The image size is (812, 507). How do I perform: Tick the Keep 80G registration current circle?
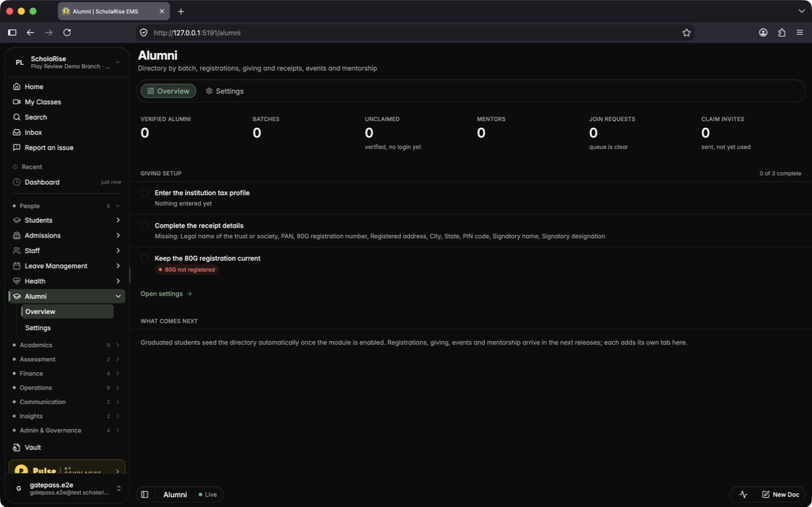pos(145,258)
